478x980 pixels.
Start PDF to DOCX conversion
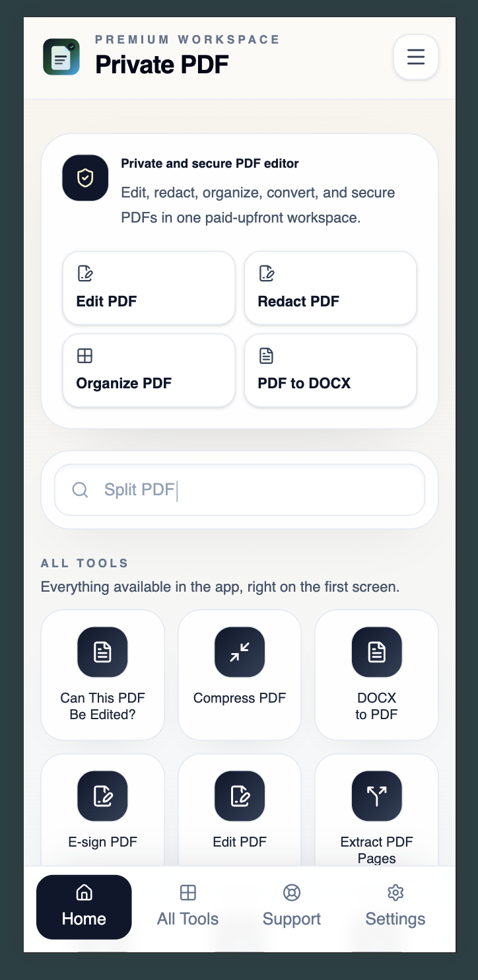330,370
